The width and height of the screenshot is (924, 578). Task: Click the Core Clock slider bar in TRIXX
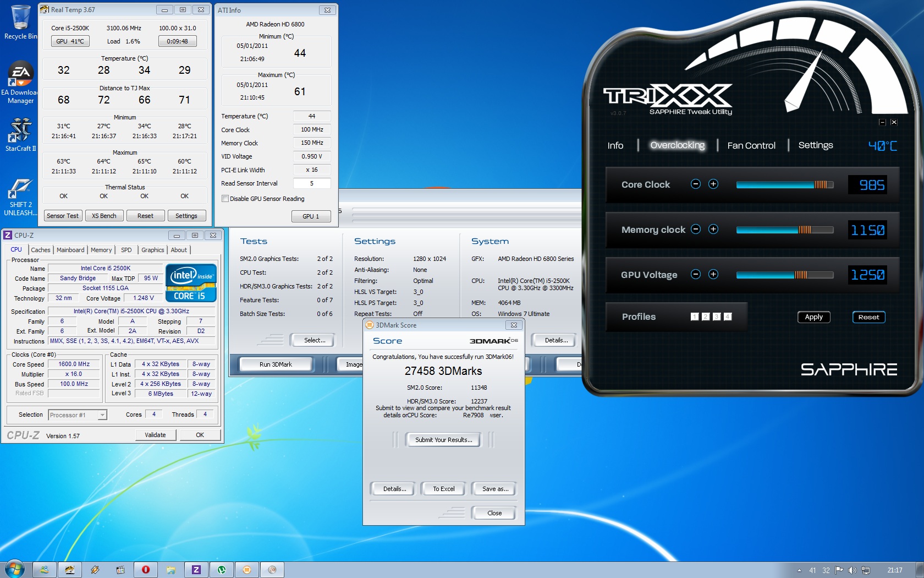[x=785, y=185]
